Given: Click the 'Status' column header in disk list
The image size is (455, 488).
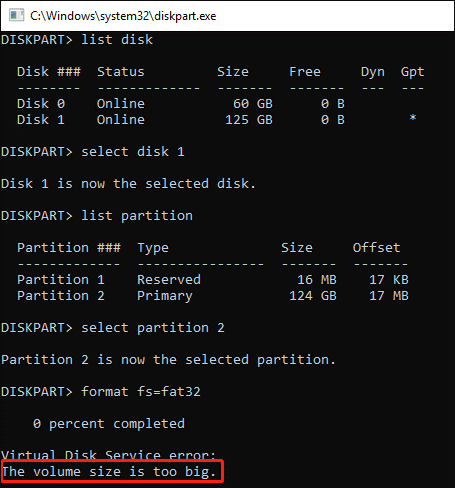Looking at the screenshot, I should (121, 72).
